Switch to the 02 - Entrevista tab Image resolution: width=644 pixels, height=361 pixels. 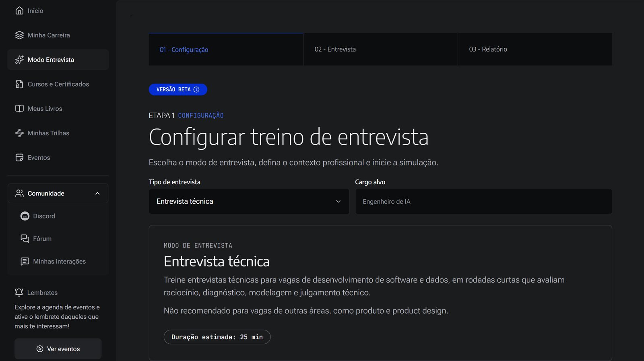(x=381, y=49)
